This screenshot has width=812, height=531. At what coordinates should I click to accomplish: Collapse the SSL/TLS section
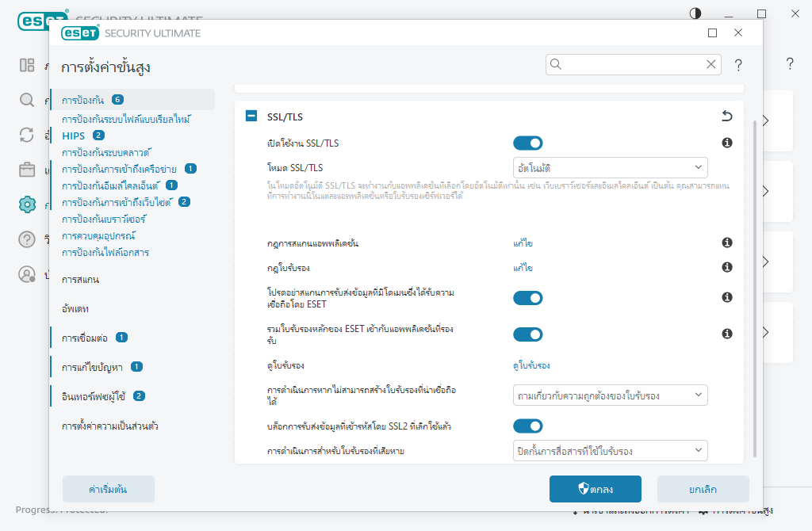(251, 116)
